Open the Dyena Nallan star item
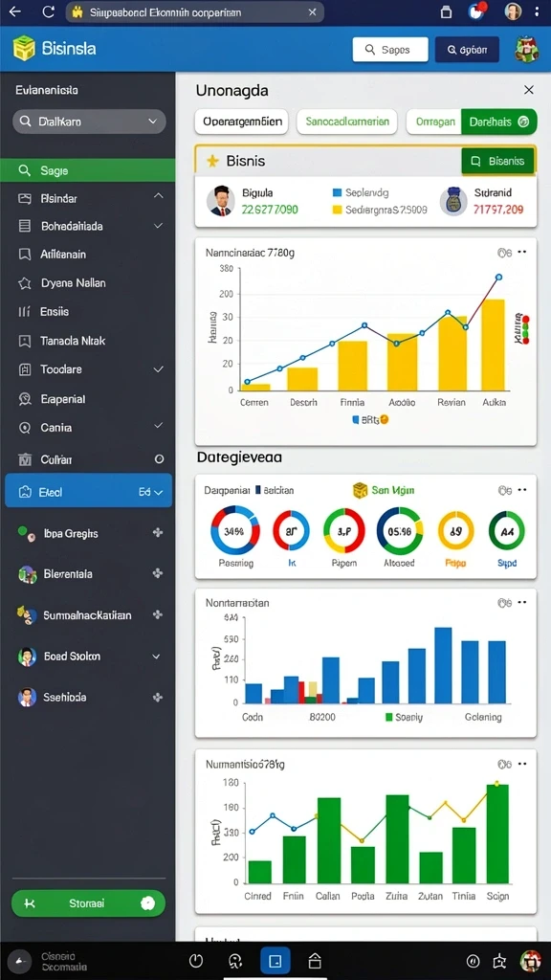The width and height of the screenshot is (551, 980). (25, 283)
